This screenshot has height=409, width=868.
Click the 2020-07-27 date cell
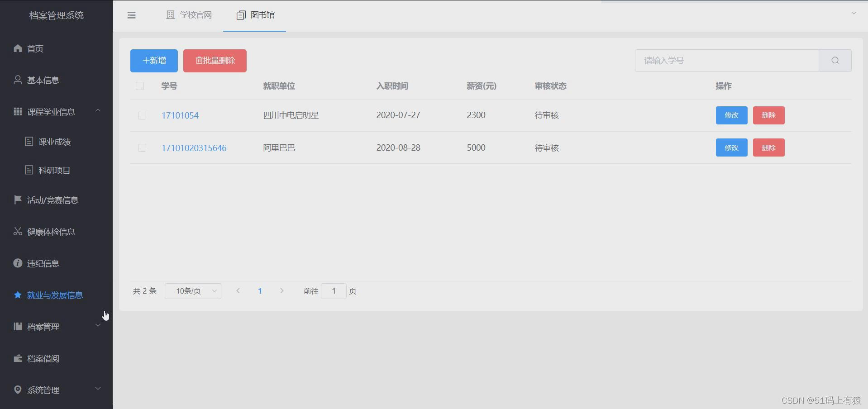tap(398, 115)
